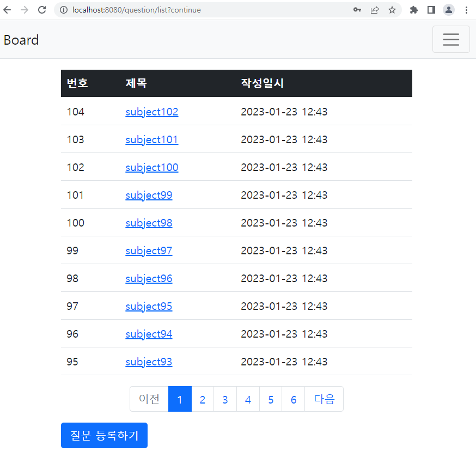Click the 제목 column header
Viewport: 476px width, 458px height.
coord(136,83)
